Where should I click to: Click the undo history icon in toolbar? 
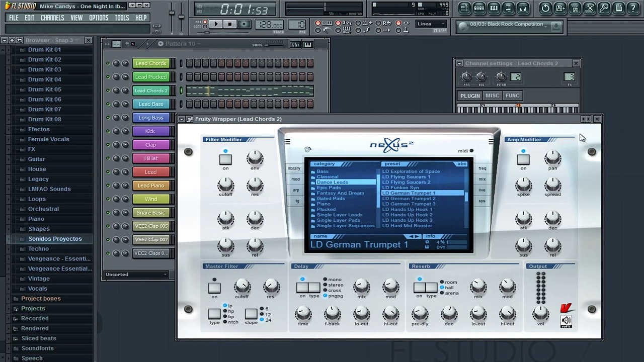click(x=545, y=8)
